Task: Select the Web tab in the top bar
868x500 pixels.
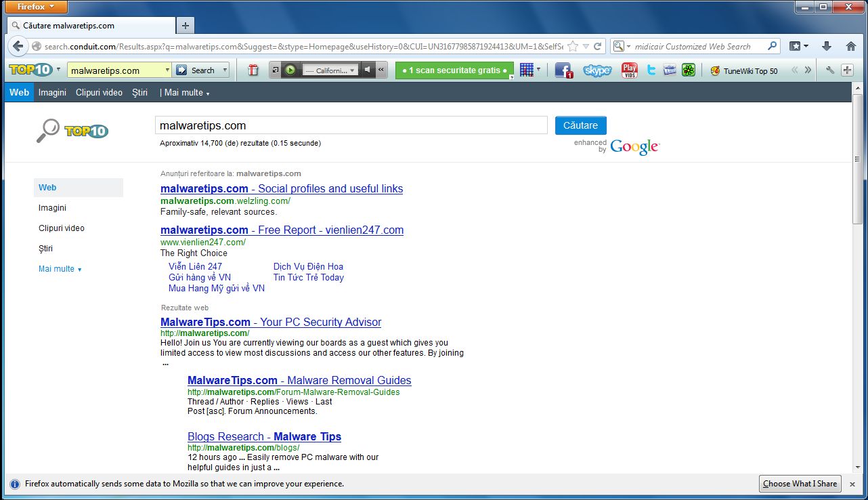Action: (19, 92)
